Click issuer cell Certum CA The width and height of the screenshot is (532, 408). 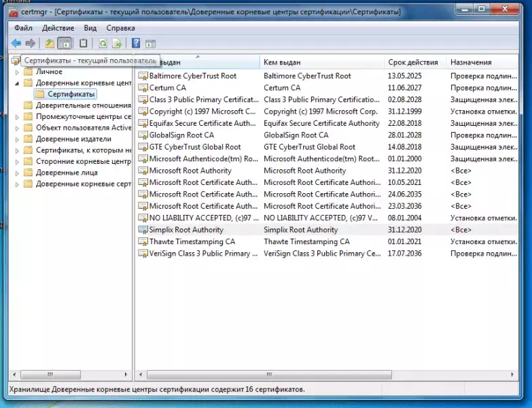coord(282,88)
